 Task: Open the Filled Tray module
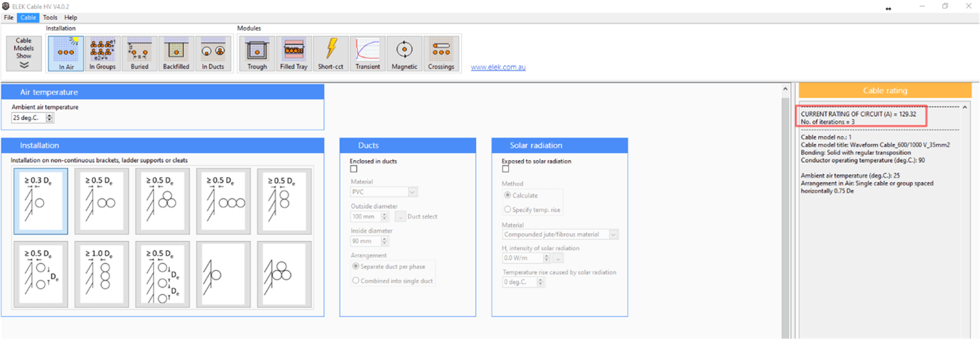[294, 54]
